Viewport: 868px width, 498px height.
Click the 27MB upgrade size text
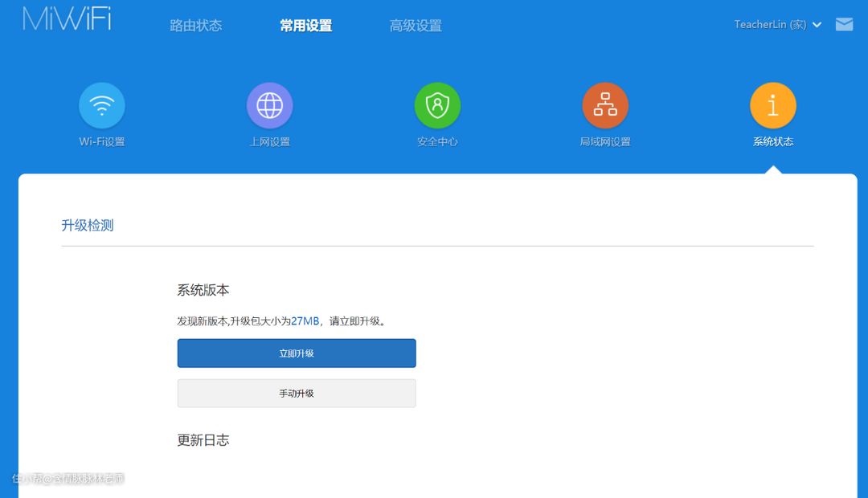[305, 321]
